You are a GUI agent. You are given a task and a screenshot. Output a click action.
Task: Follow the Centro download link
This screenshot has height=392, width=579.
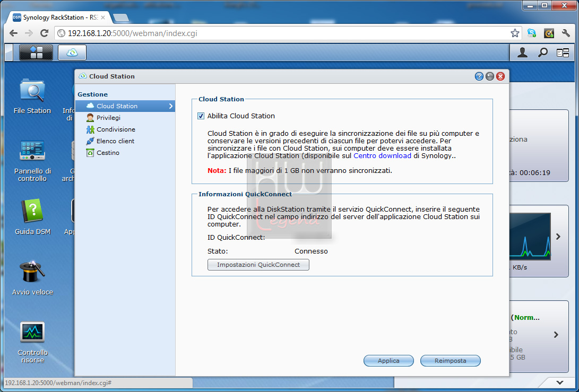click(x=382, y=156)
